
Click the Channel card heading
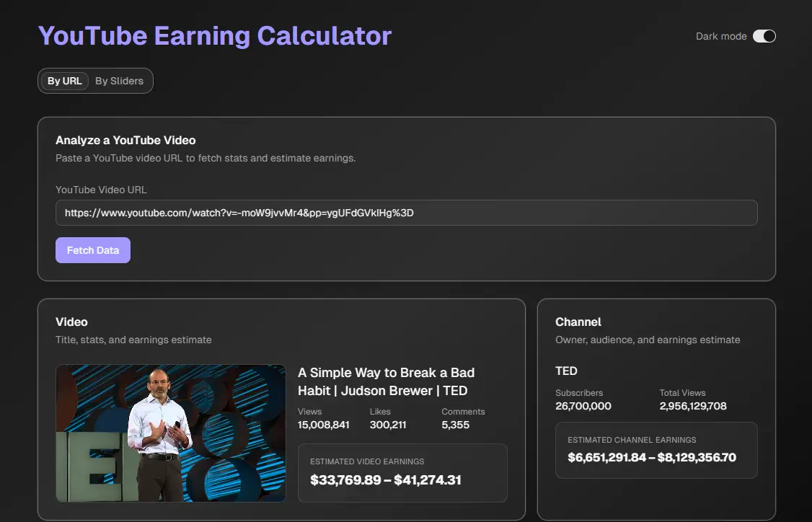click(x=578, y=322)
